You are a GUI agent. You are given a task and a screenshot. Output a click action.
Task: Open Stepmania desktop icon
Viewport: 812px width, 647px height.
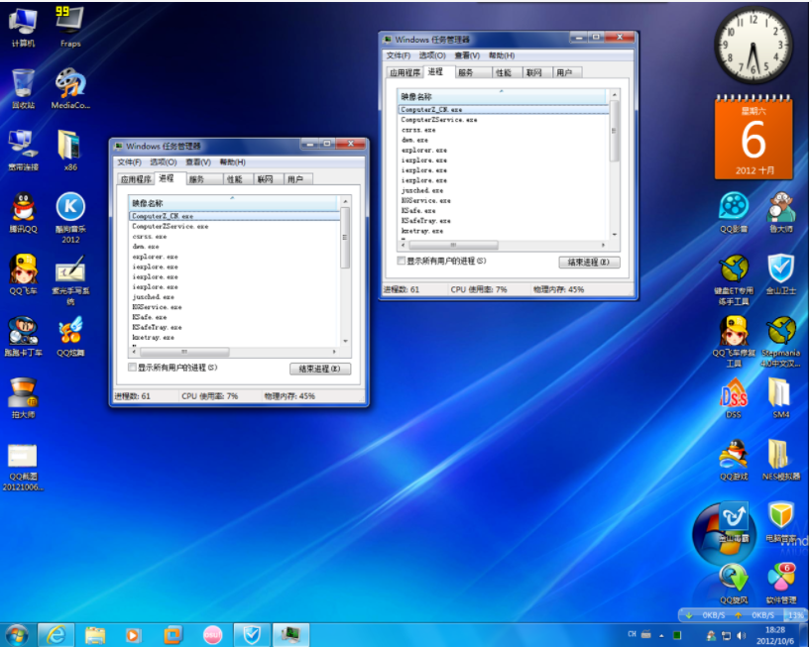[781, 342]
